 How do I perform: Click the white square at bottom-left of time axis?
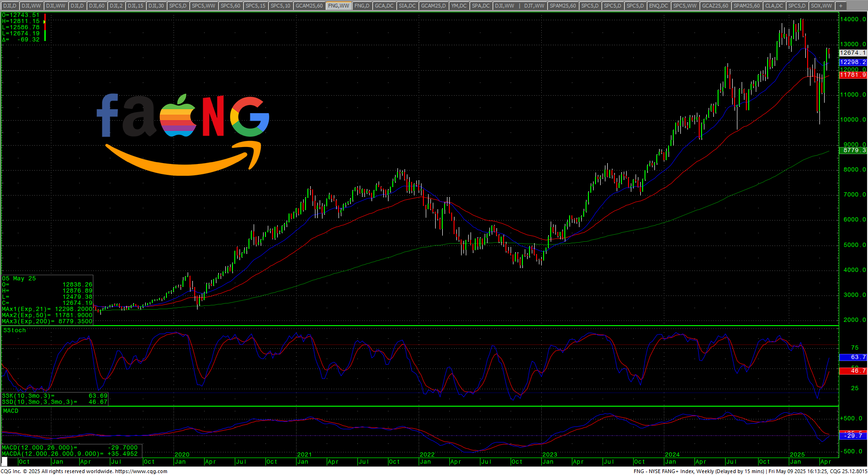click(x=5, y=461)
